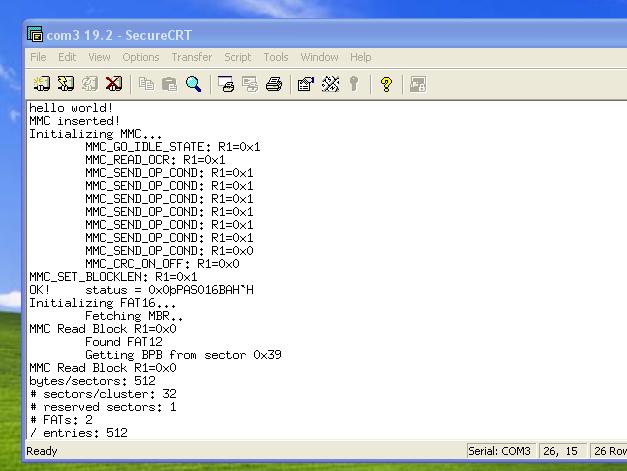Click the Print printer icon
Image resolution: width=627 pixels, height=471 pixels.
point(274,84)
